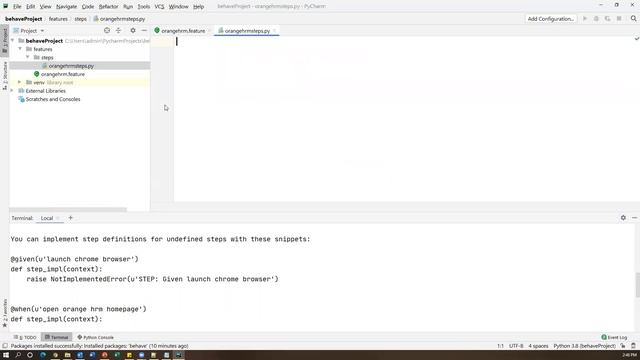Open the File menu
The height and width of the screenshot is (360, 640).
(x=17, y=7)
